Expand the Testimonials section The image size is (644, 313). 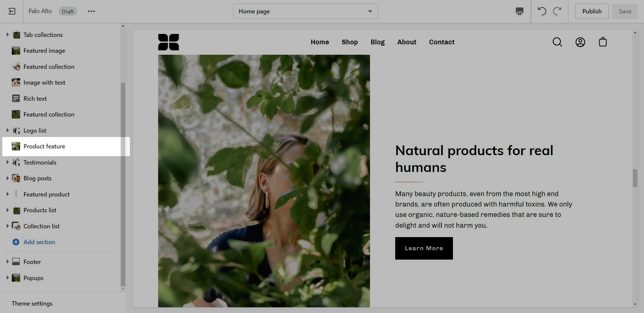coord(8,162)
